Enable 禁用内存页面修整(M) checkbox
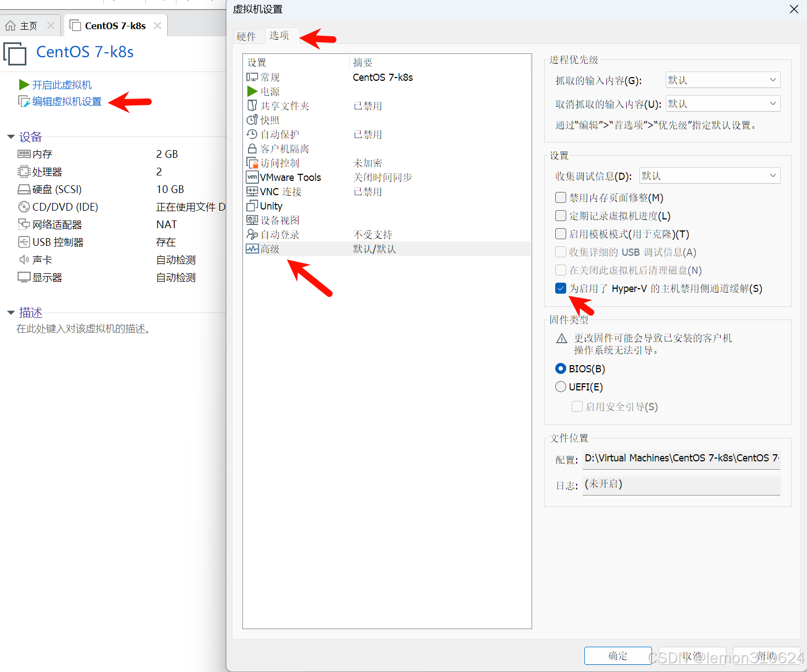This screenshot has width=807, height=672. pyautogui.click(x=561, y=197)
